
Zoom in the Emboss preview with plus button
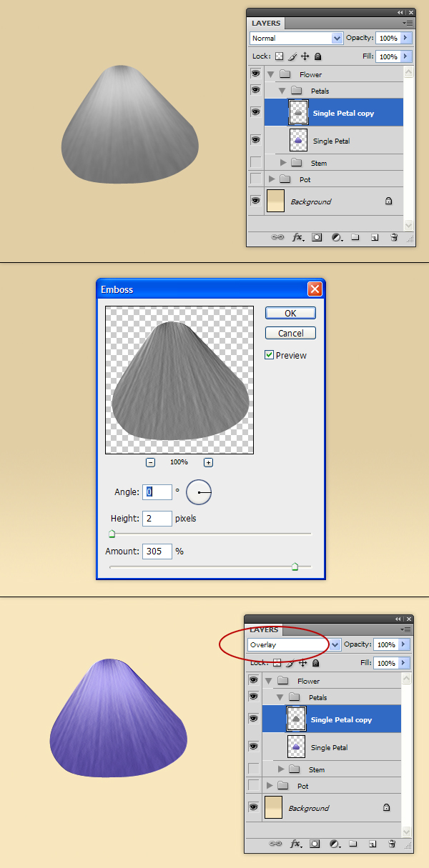click(x=208, y=462)
